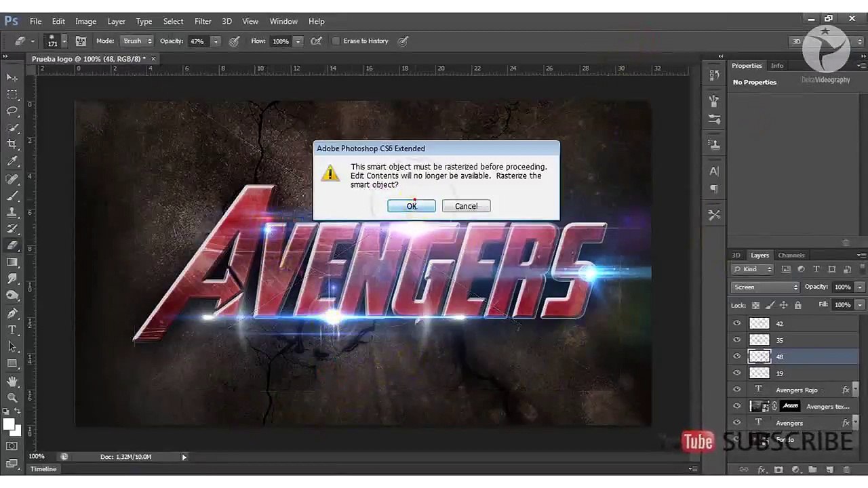The image size is (868, 488).
Task: Select the Gradient tool
Action: tap(12, 262)
